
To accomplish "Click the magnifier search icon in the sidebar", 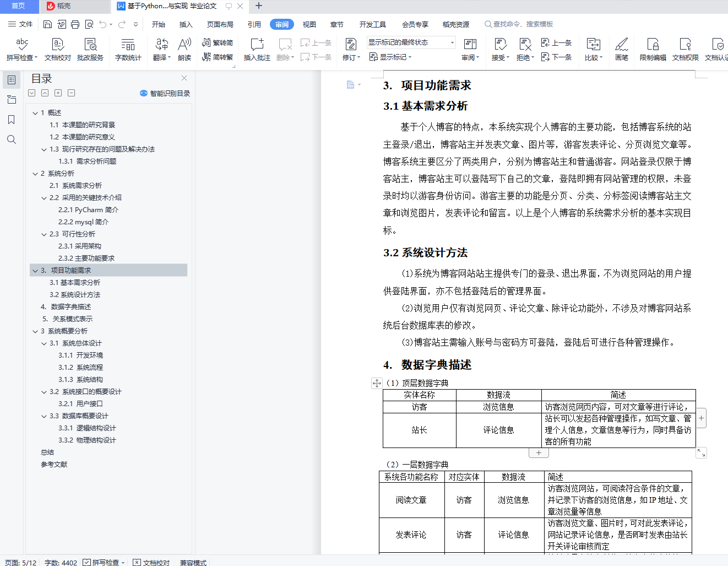I will click(12, 139).
